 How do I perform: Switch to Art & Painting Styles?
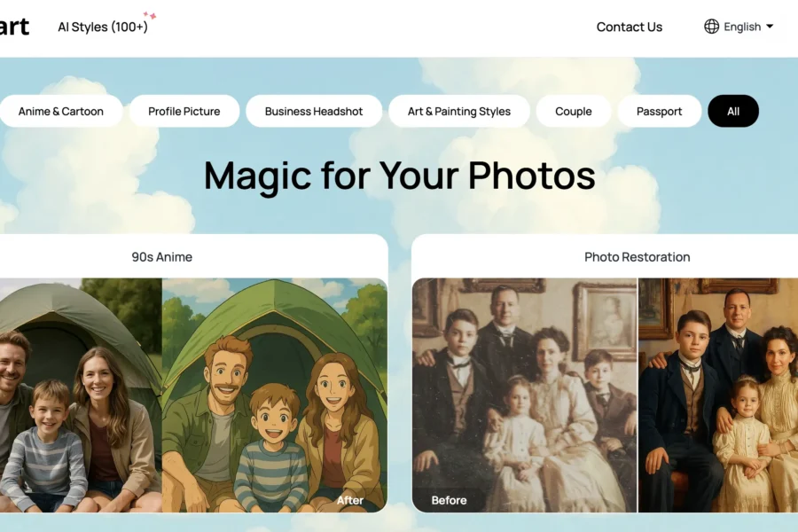pyautogui.click(x=459, y=111)
